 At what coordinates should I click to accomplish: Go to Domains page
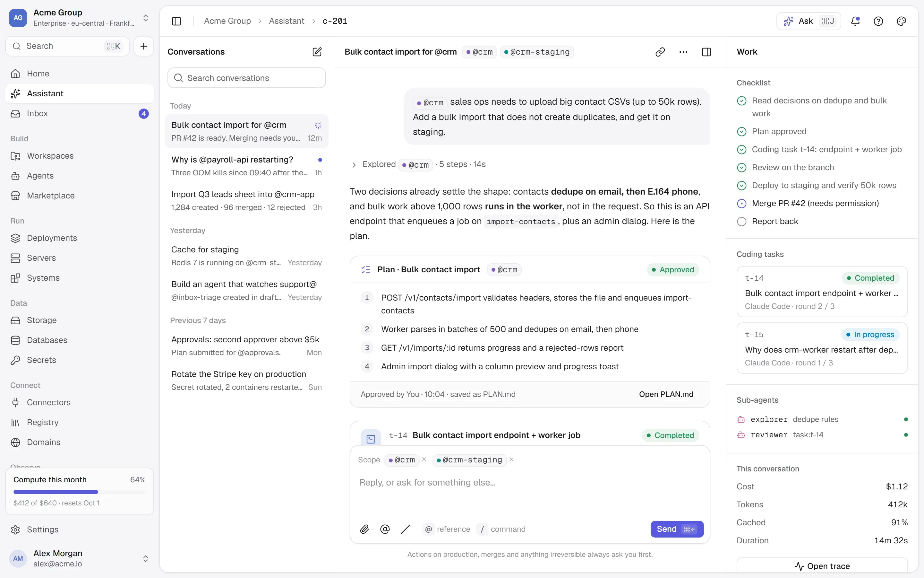(80, 442)
